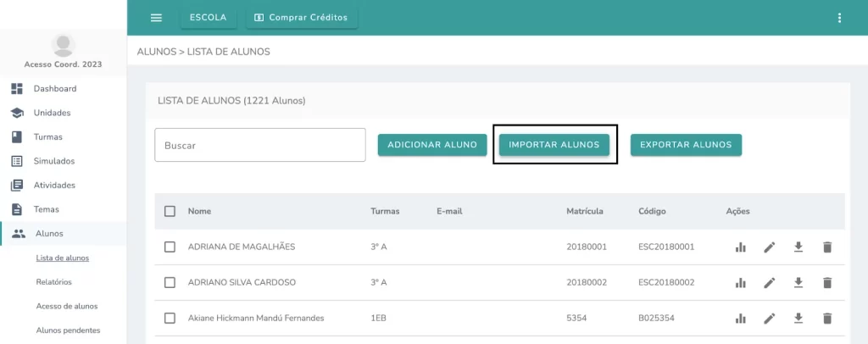The height and width of the screenshot is (344, 868).
Task: Click the EXPORTAR ALUNOS button
Action: point(686,145)
